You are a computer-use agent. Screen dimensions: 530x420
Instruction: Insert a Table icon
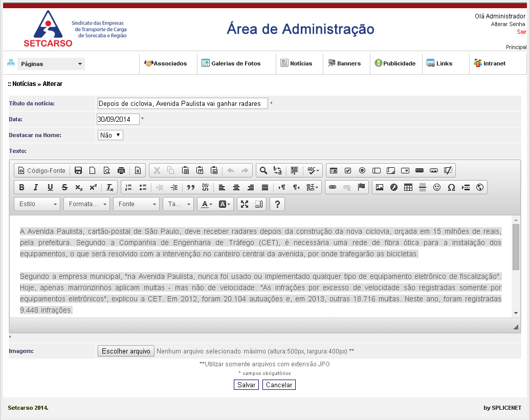coord(408,187)
